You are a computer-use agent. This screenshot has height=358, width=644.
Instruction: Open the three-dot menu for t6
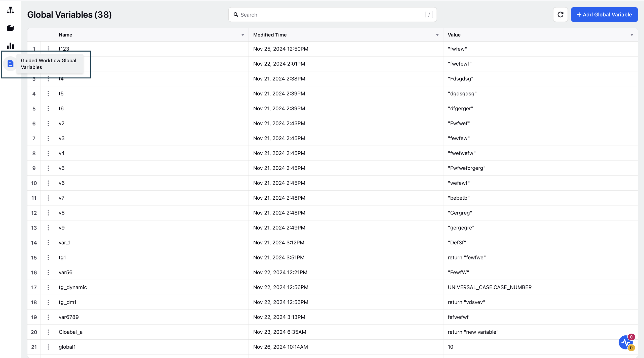click(48, 108)
